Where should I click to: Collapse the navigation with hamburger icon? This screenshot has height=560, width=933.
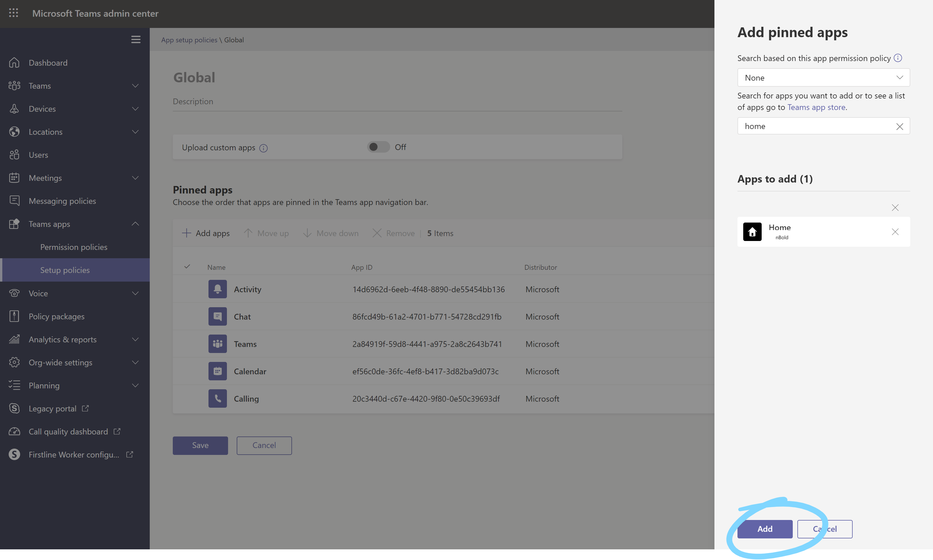point(136,40)
